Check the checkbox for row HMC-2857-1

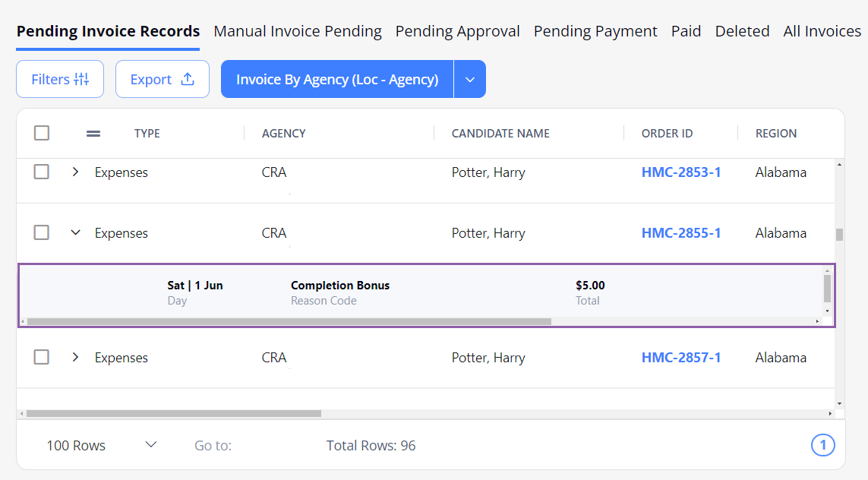(x=42, y=357)
